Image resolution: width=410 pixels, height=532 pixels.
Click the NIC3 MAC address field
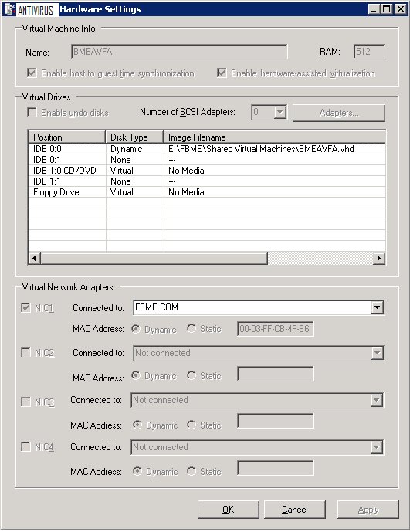[x=275, y=421]
